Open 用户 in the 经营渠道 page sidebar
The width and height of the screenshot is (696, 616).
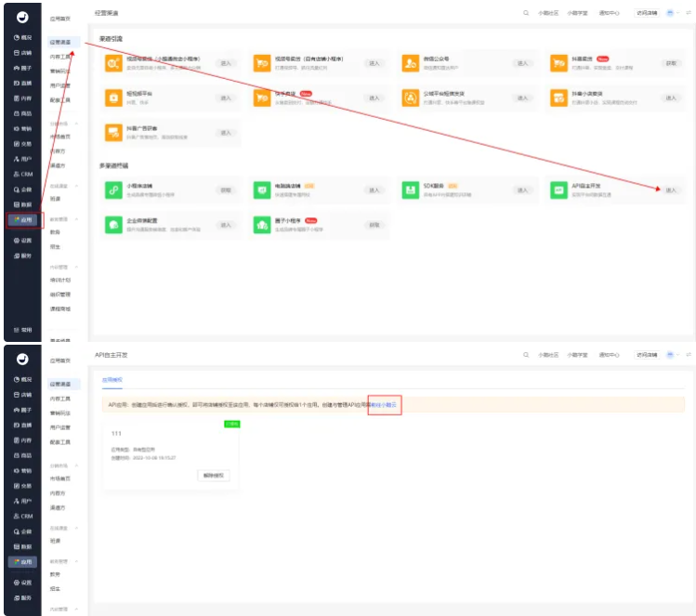(22, 159)
